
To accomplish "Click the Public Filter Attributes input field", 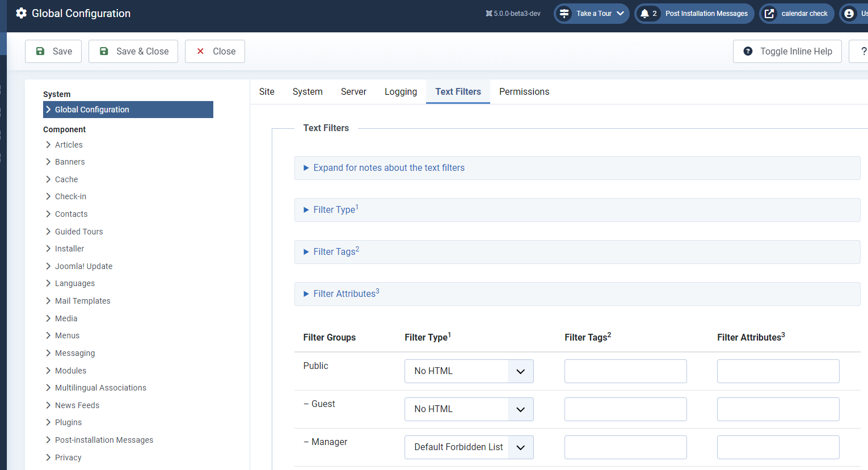I will (778, 371).
